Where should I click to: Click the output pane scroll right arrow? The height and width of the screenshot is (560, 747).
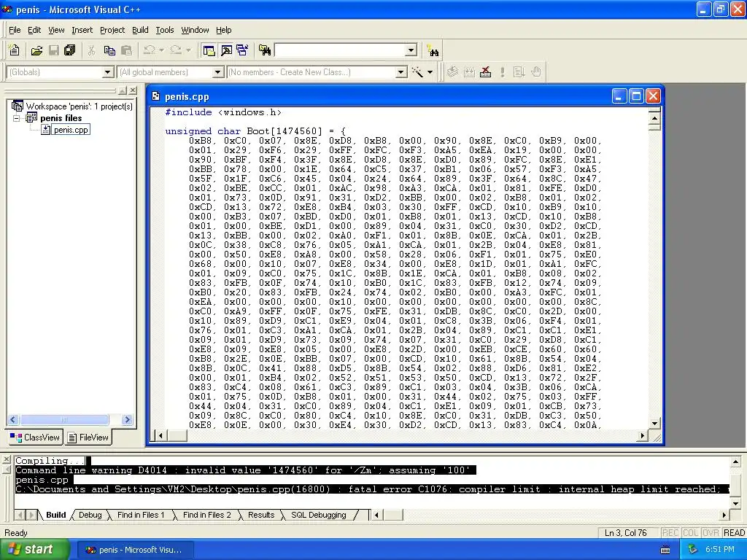[x=724, y=515]
